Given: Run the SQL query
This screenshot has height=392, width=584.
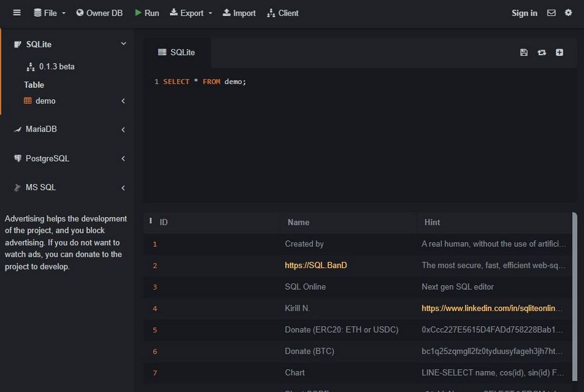Looking at the screenshot, I should click(x=147, y=13).
